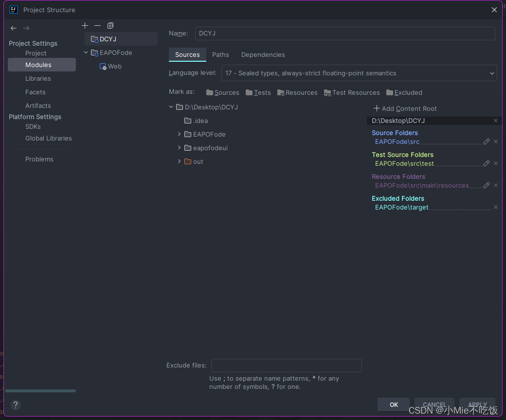The width and height of the screenshot is (506, 420).
Task: Click the Exclude files input field
Action: tap(286, 365)
